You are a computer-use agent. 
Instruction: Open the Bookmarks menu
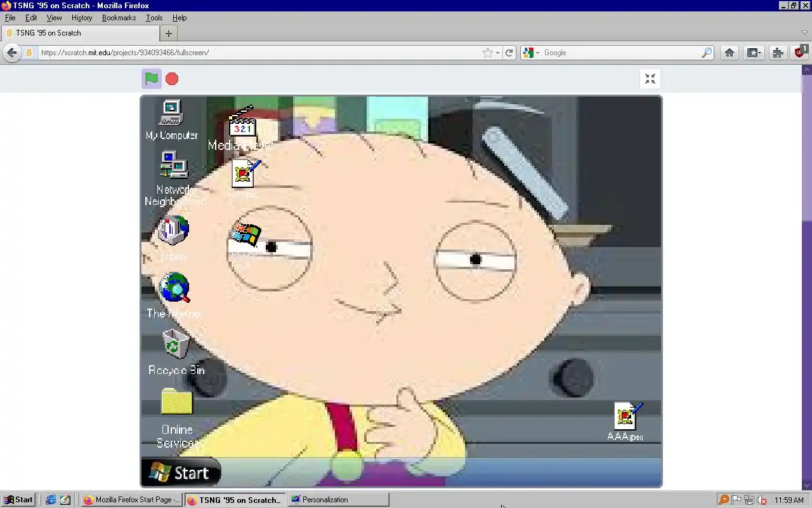(x=119, y=18)
